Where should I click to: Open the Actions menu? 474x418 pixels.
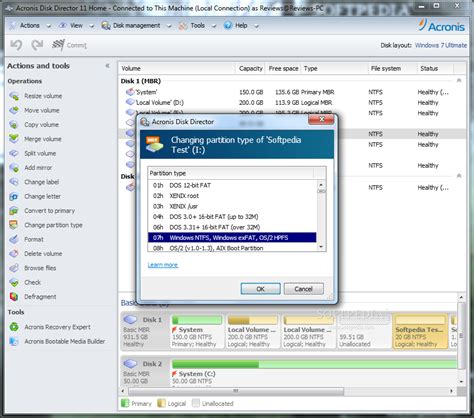point(29,26)
